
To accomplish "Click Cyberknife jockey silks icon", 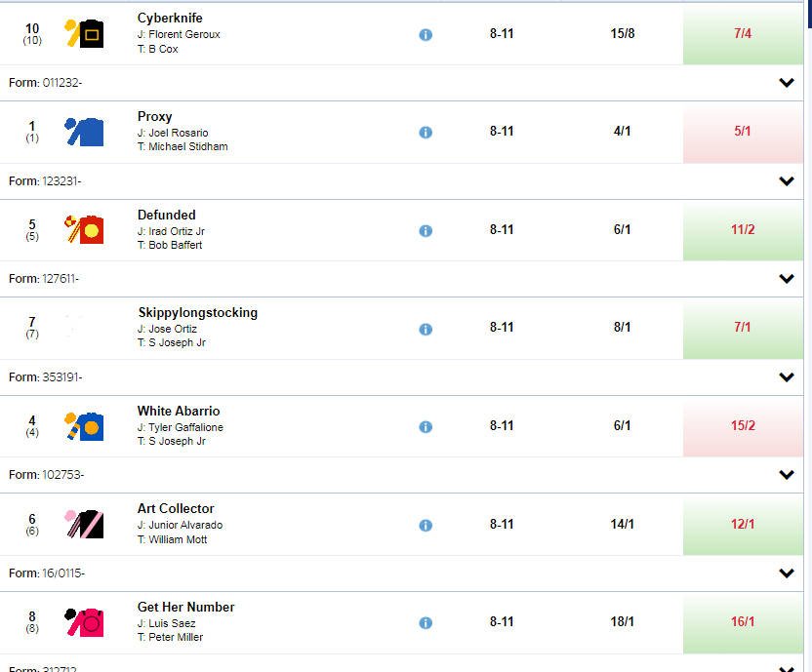I will click(84, 34).
